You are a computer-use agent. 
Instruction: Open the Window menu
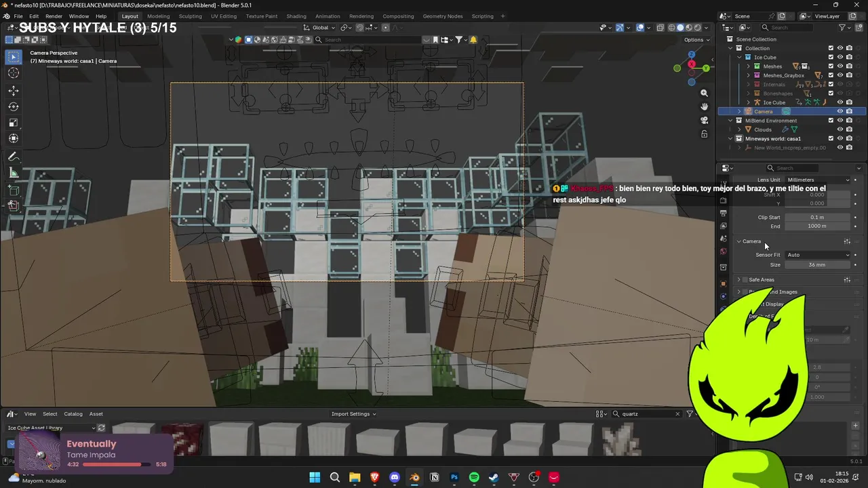(x=79, y=16)
